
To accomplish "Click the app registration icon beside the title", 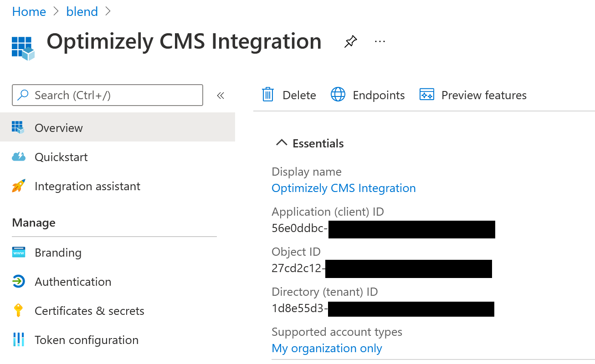I will pos(23,49).
